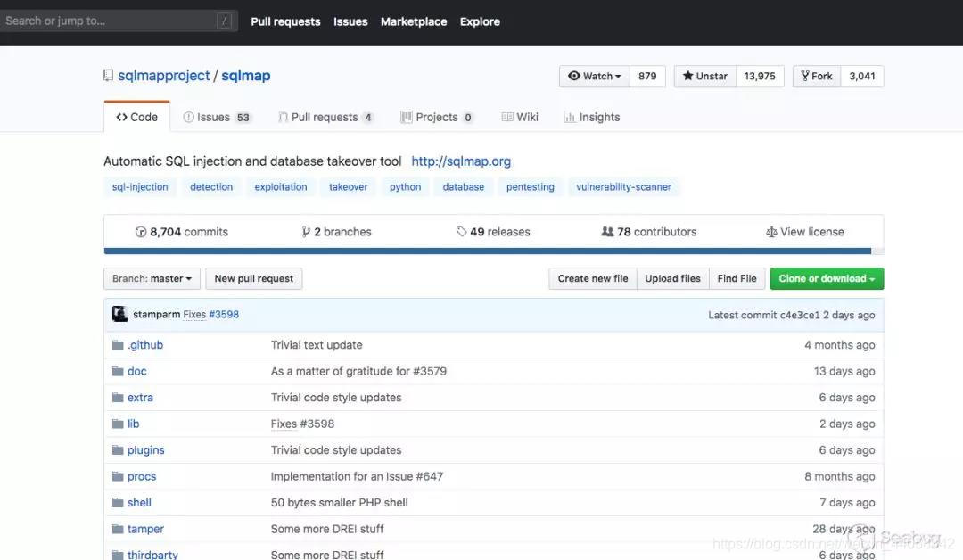Fork the sqlmap repository
This screenshot has height=560, width=963.
(x=817, y=76)
